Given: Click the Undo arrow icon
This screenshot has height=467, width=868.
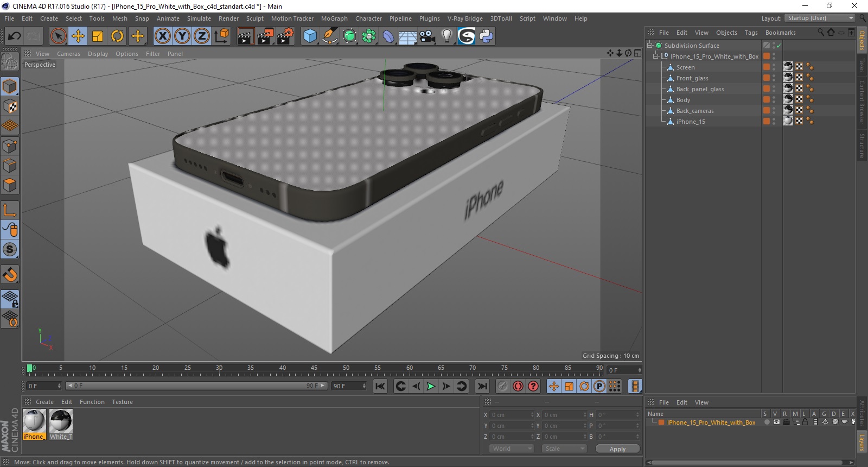Looking at the screenshot, I should tap(14, 36).
